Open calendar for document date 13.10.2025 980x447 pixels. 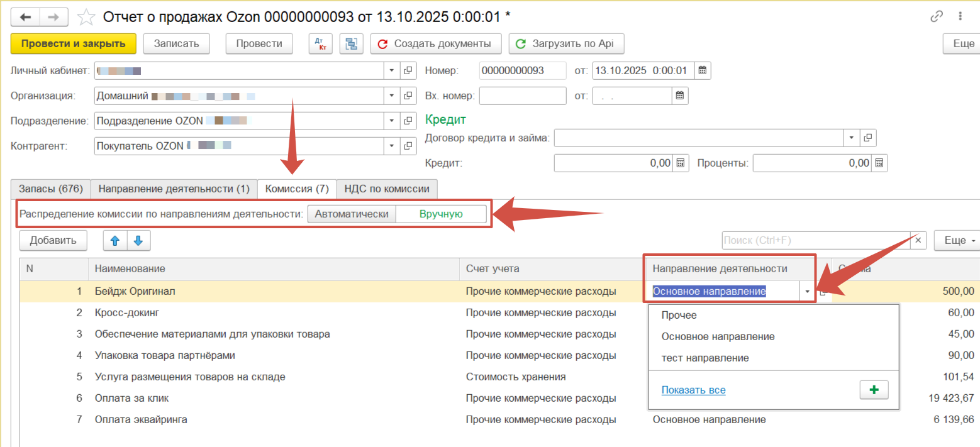tap(703, 70)
